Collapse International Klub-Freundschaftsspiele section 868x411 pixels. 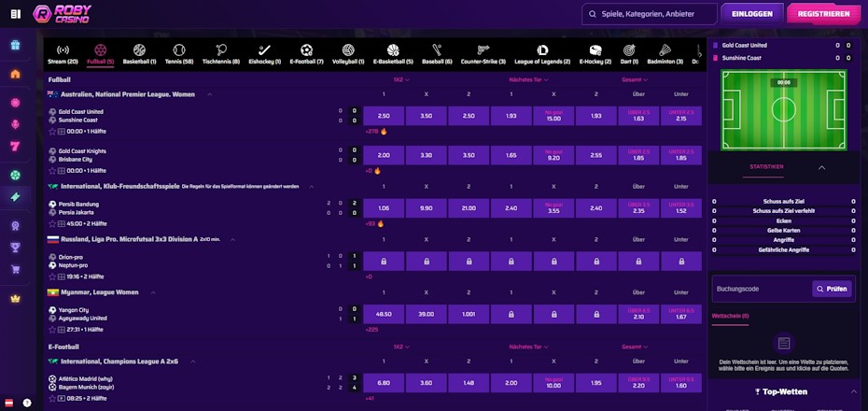click(311, 187)
